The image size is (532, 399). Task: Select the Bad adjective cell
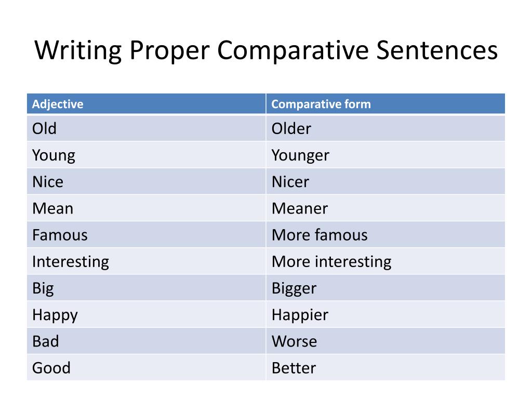point(146,341)
